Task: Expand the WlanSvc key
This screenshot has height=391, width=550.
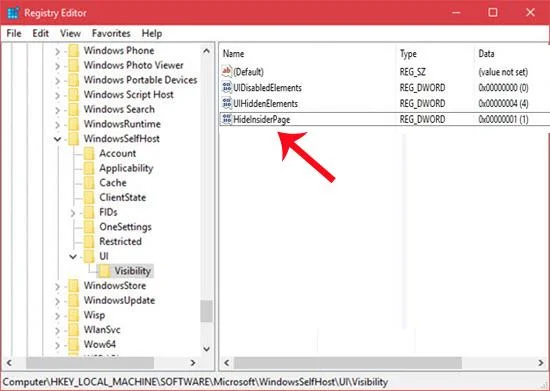Action: click(58, 331)
